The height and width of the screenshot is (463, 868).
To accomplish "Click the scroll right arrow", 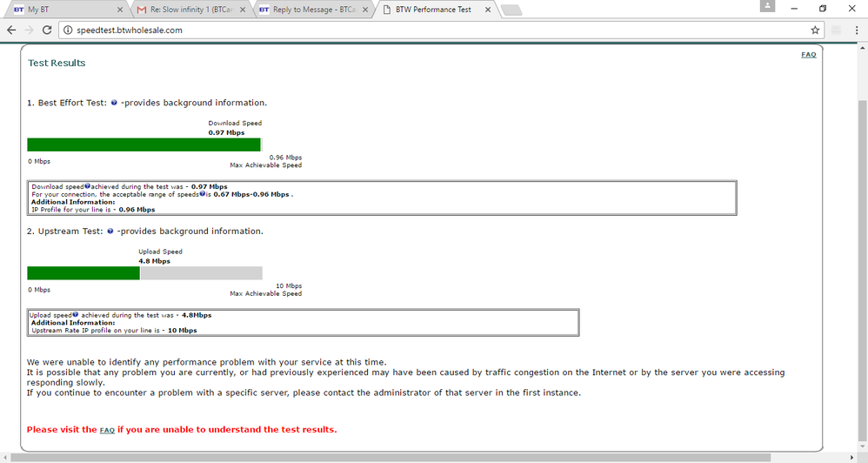I will pos(852,458).
